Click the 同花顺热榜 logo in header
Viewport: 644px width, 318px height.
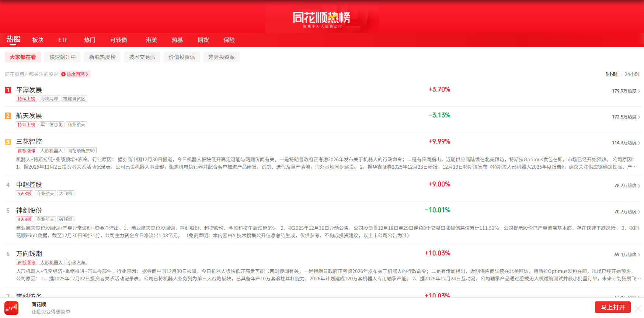(321, 18)
